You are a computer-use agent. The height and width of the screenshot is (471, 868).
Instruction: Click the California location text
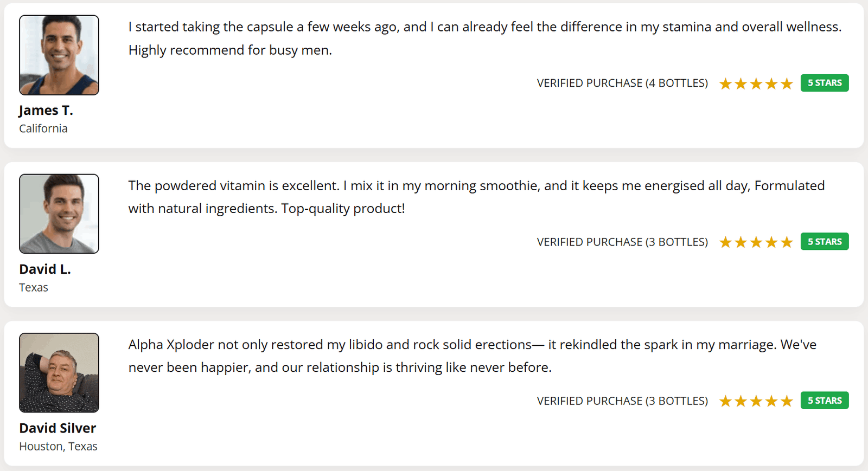43,128
